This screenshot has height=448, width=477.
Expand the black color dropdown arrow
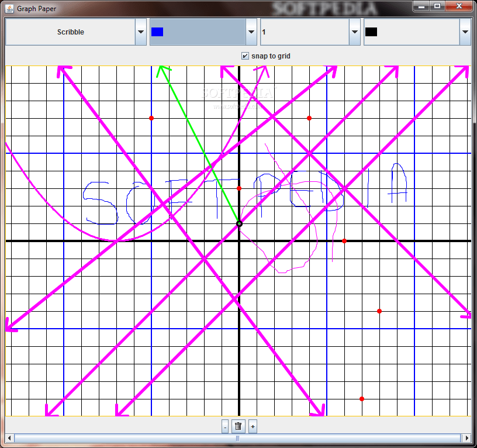pyautogui.click(x=465, y=32)
